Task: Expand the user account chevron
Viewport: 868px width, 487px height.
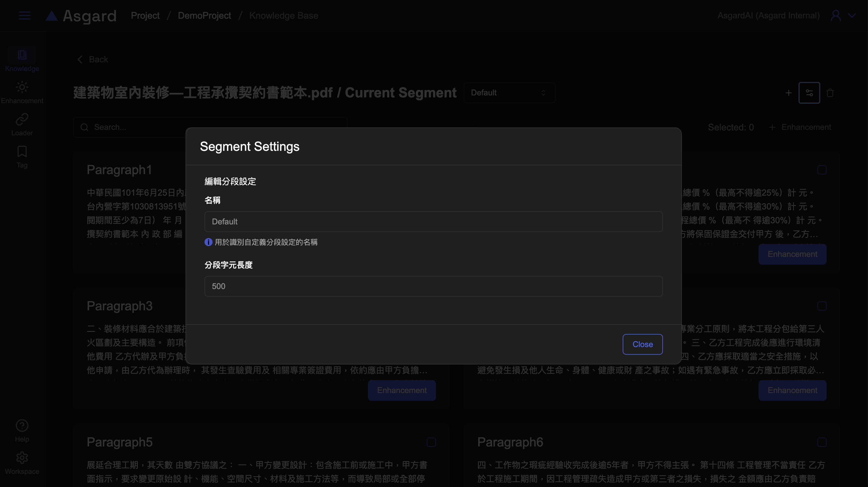Action: click(852, 16)
